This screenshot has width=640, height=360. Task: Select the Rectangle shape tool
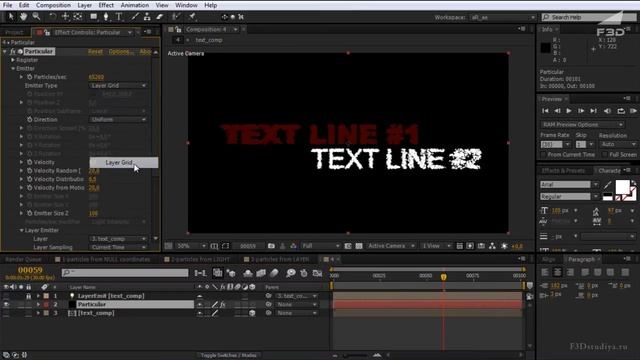(93, 17)
